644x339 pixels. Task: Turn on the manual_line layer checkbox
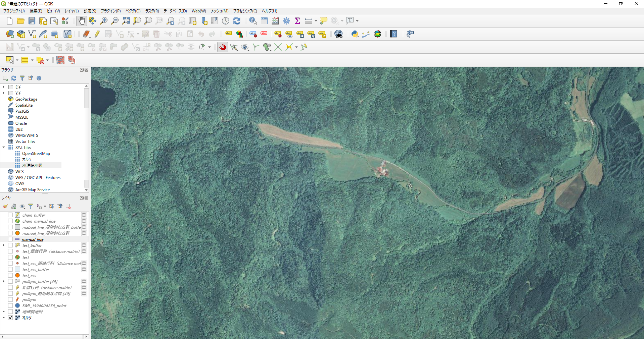(x=10, y=239)
